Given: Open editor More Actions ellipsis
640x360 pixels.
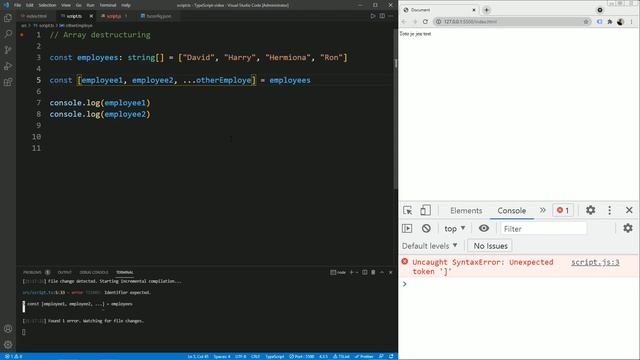Looking at the screenshot, I should pyautogui.click(x=391, y=16).
